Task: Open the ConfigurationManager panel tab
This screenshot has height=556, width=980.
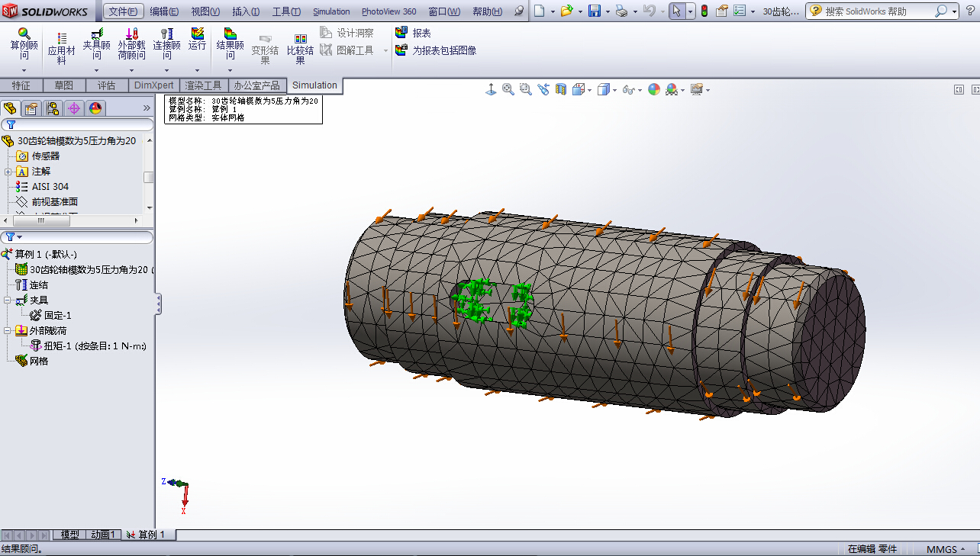Action: pos(53,108)
